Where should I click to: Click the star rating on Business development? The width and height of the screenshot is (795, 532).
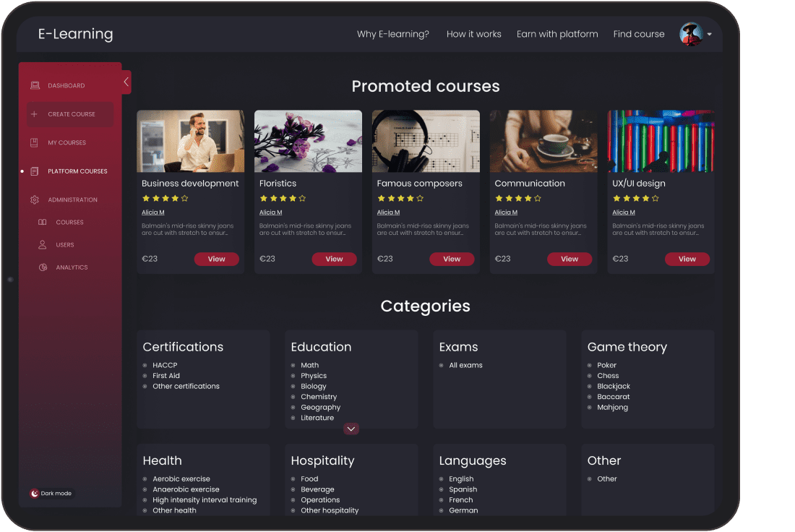[165, 198]
